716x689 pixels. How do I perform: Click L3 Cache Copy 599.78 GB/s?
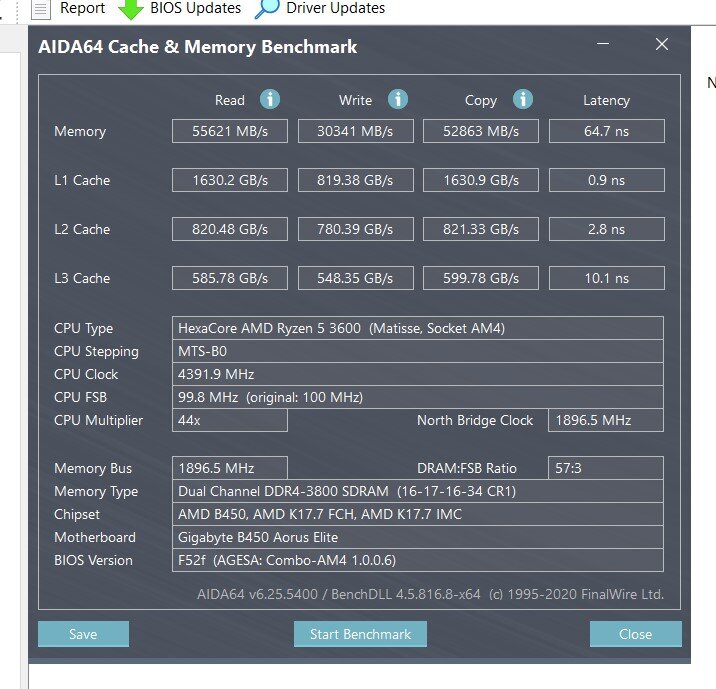pyautogui.click(x=481, y=278)
